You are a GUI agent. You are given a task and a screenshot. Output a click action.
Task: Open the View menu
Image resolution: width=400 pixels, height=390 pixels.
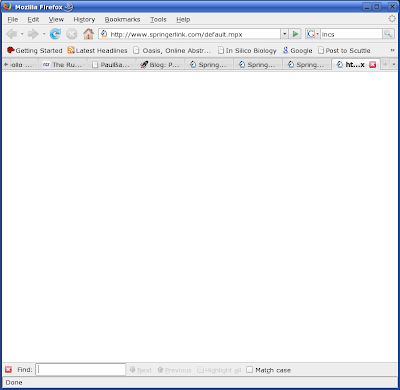tap(56, 20)
